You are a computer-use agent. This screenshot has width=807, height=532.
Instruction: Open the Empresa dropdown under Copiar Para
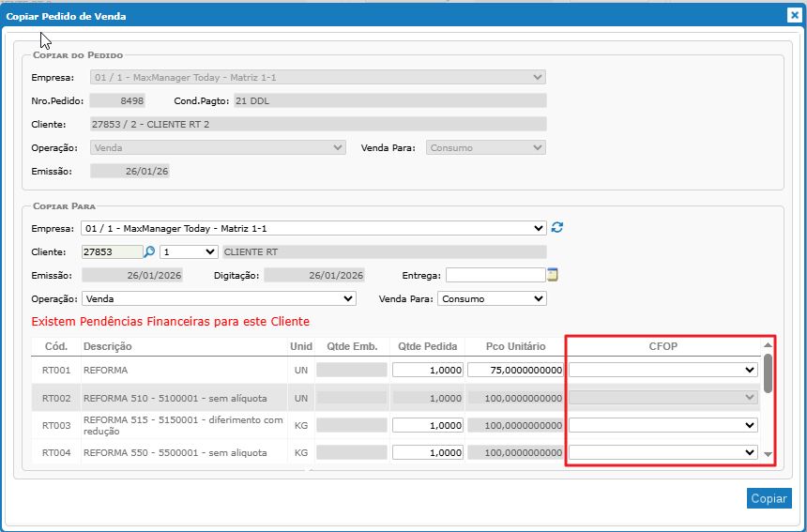[313, 228]
